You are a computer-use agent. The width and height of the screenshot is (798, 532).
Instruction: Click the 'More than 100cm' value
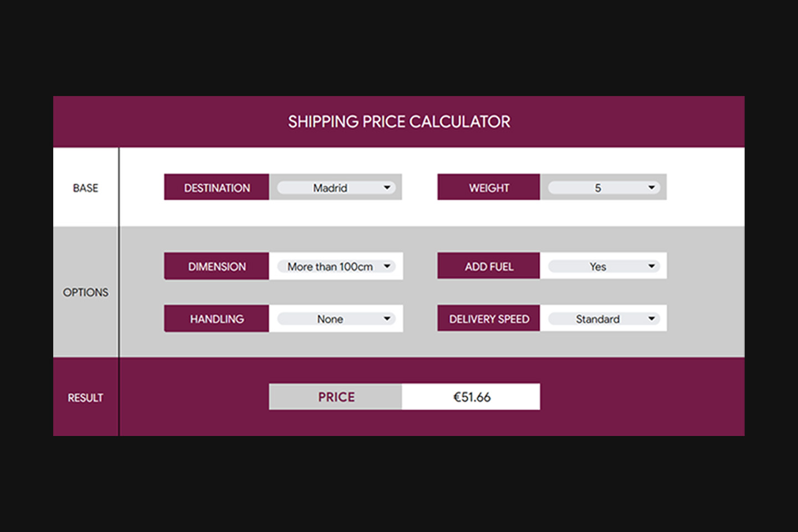330,267
